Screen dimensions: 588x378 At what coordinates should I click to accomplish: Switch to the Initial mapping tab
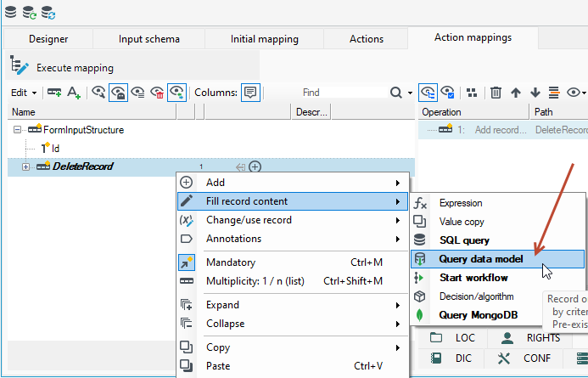[x=265, y=39]
